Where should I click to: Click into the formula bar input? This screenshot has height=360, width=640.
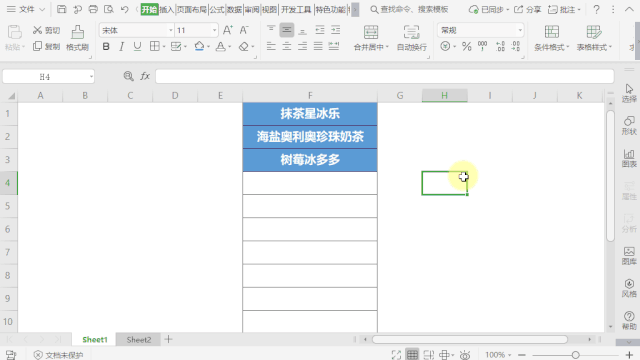tap(384, 76)
